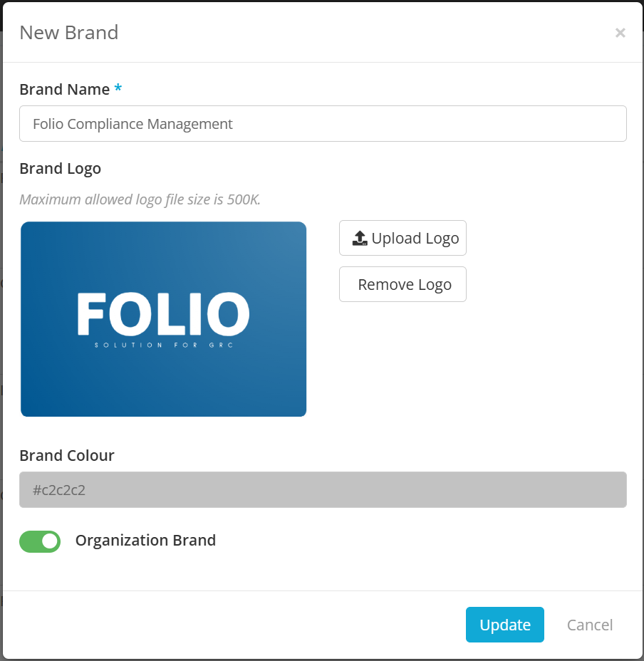The height and width of the screenshot is (661, 644).
Task: Click the Brand Name field label
Action: coord(64,89)
